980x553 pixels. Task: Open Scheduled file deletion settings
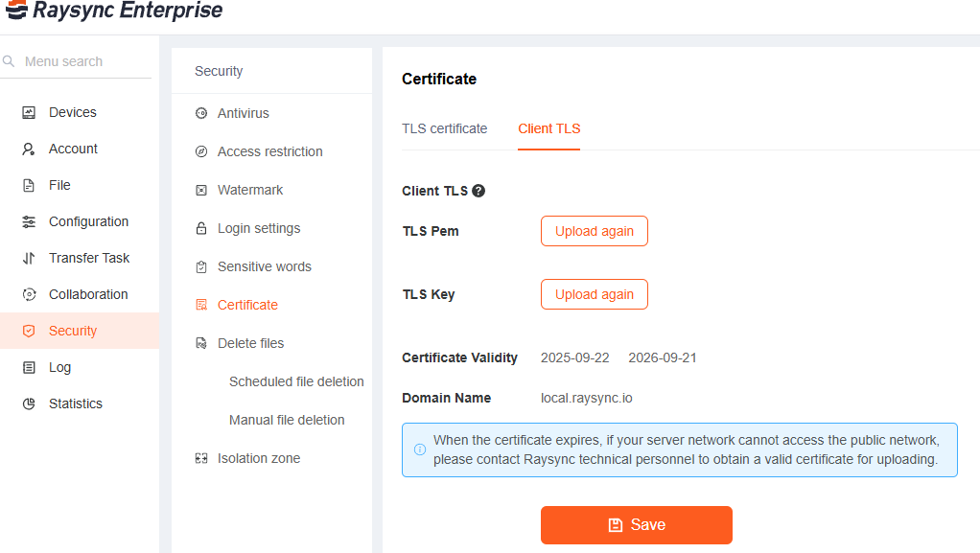click(296, 381)
